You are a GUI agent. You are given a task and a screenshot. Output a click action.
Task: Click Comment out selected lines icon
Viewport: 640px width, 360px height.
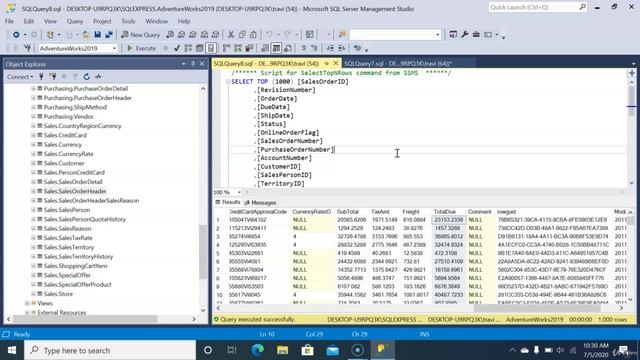click(x=303, y=48)
